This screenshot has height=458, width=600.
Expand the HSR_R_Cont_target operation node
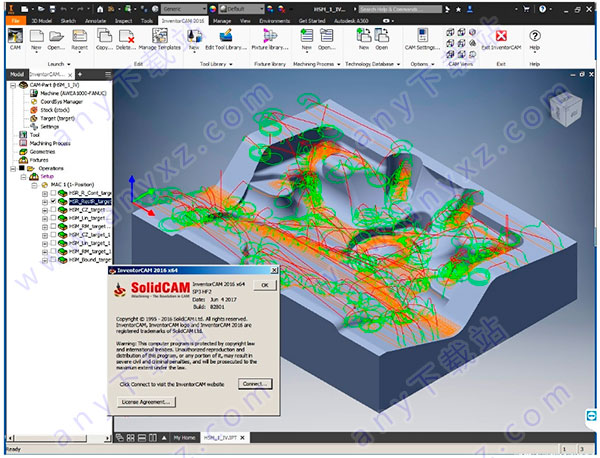(45, 194)
